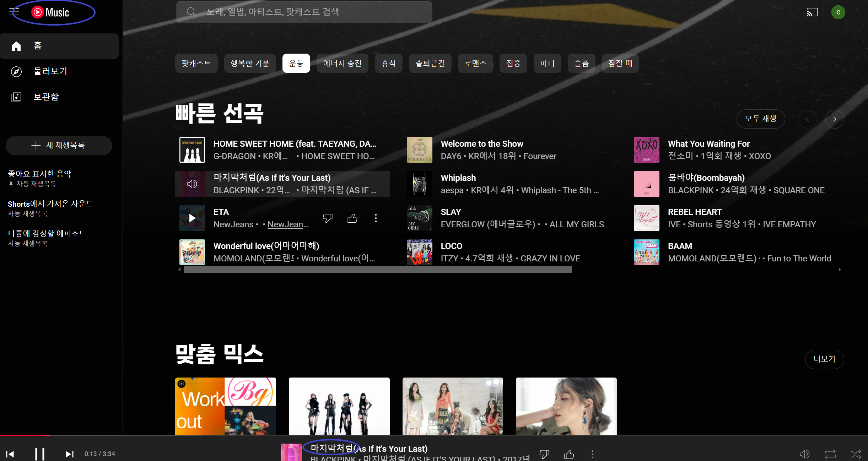Pause the current song

[x=40, y=454]
